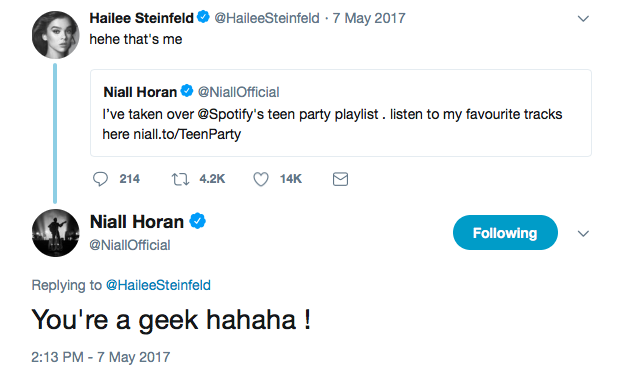Click the envelope direct message icon
This screenshot has height=377, width=628.
340,179
